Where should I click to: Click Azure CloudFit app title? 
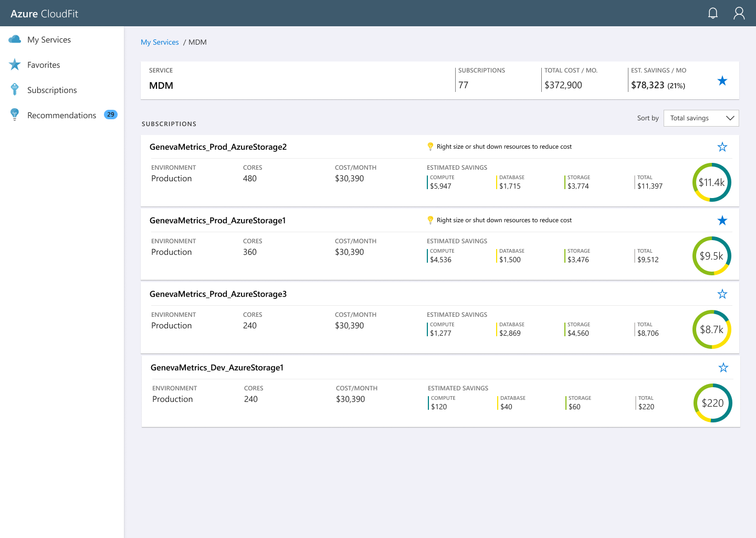[x=44, y=14]
